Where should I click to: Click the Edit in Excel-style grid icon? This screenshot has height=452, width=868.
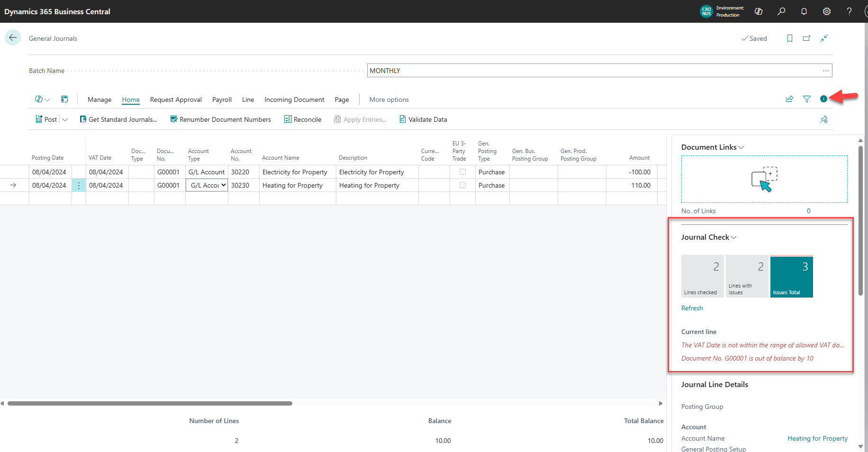64,99
